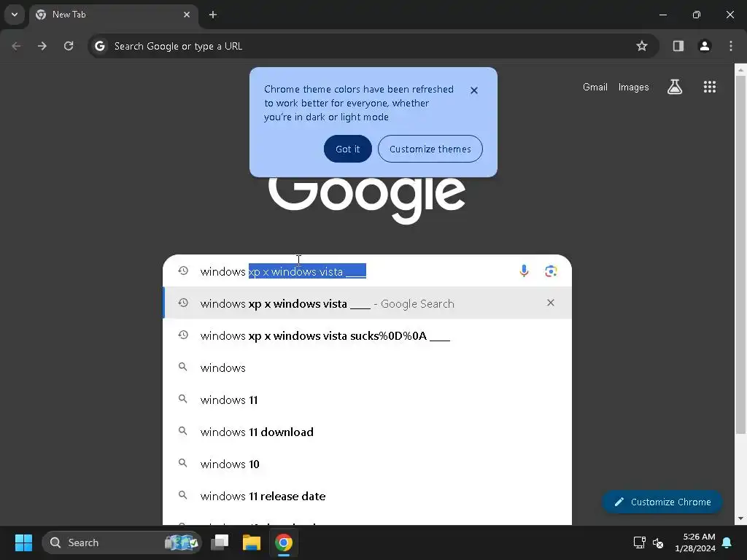Go forward using the forward arrow
This screenshot has height=560, width=747.
tap(42, 46)
